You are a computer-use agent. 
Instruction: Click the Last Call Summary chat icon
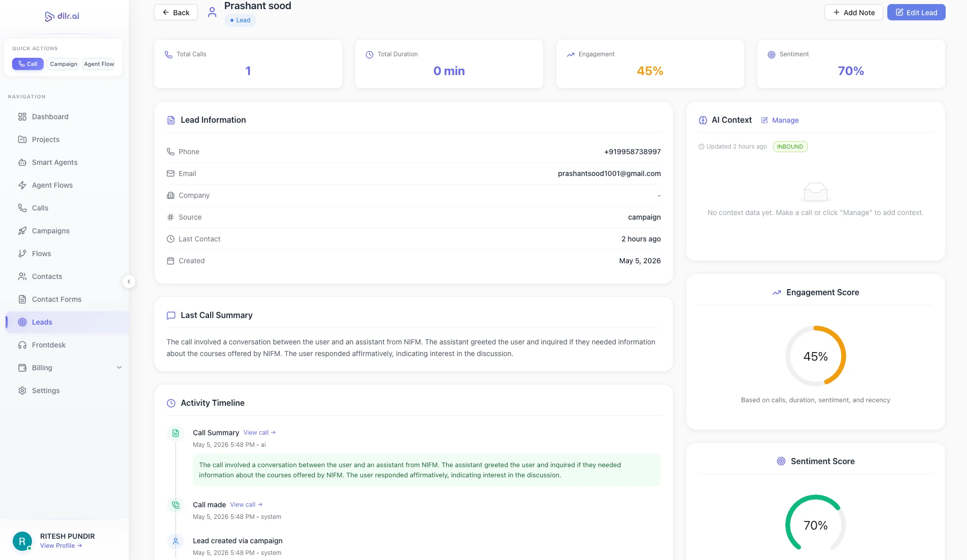(x=171, y=316)
